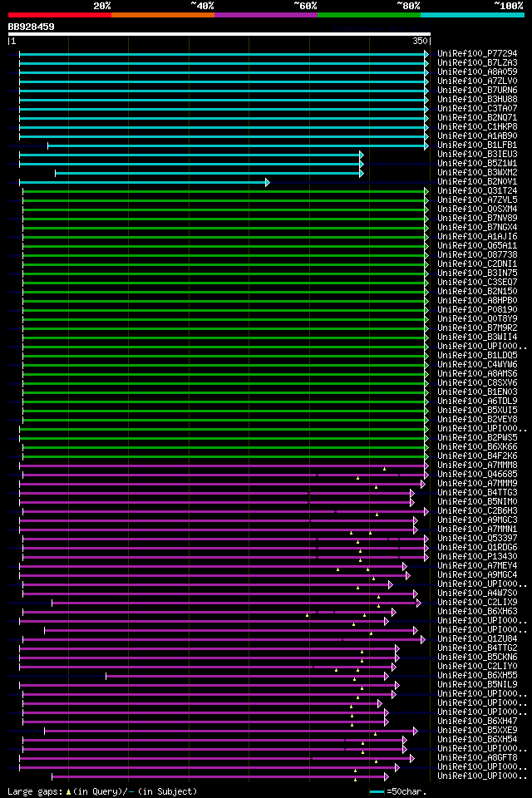Open hit UniRef100_A7ZLV0
The image size is (532, 798).
tap(477, 81)
